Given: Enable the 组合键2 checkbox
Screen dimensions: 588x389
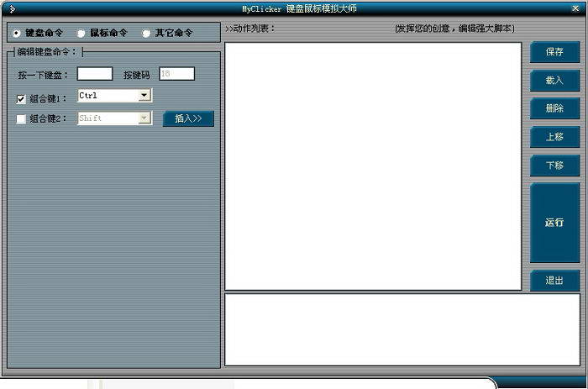Looking at the screenshot, I should click(x=21, y=119).
